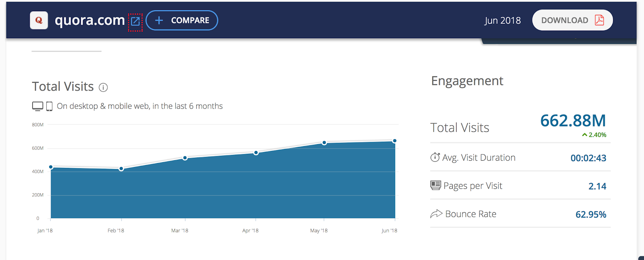The image size is (644, 260).
Task: Click the desktop monitor icon
Action: coord(37,106)
